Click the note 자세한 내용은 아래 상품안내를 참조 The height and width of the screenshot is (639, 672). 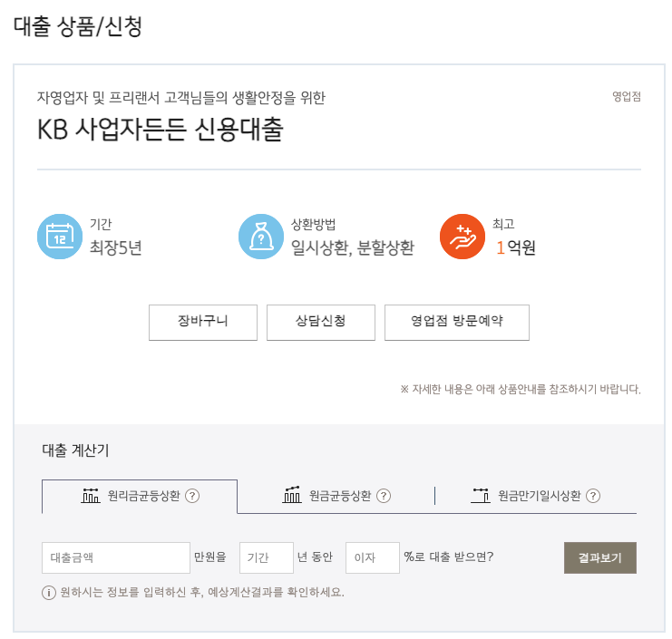[x=521, y=390]
